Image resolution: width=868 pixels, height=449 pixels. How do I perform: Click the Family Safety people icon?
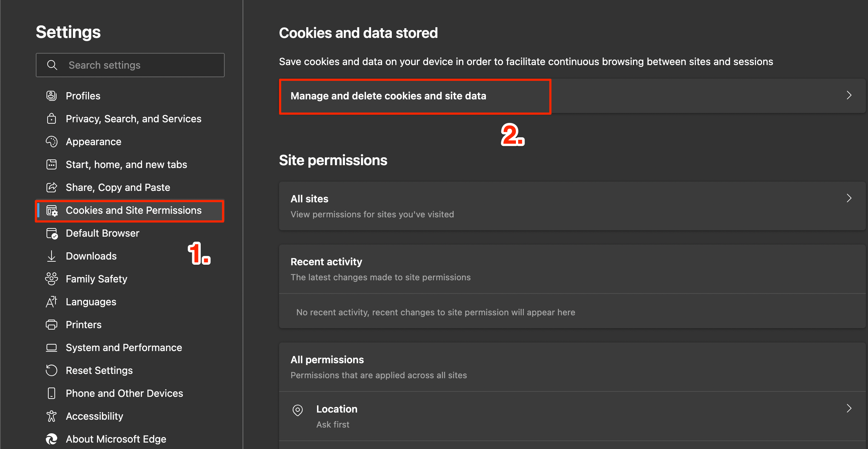(x=52, y=278)
